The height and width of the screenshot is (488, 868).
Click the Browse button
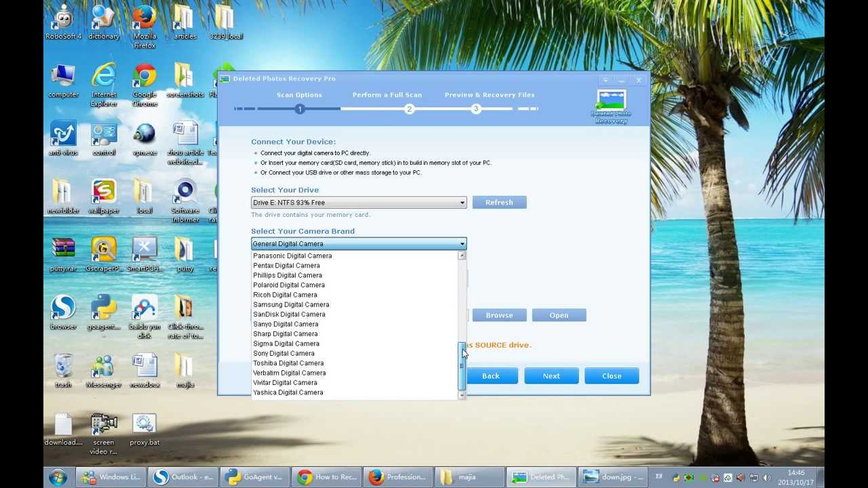[x=499, y=315]
